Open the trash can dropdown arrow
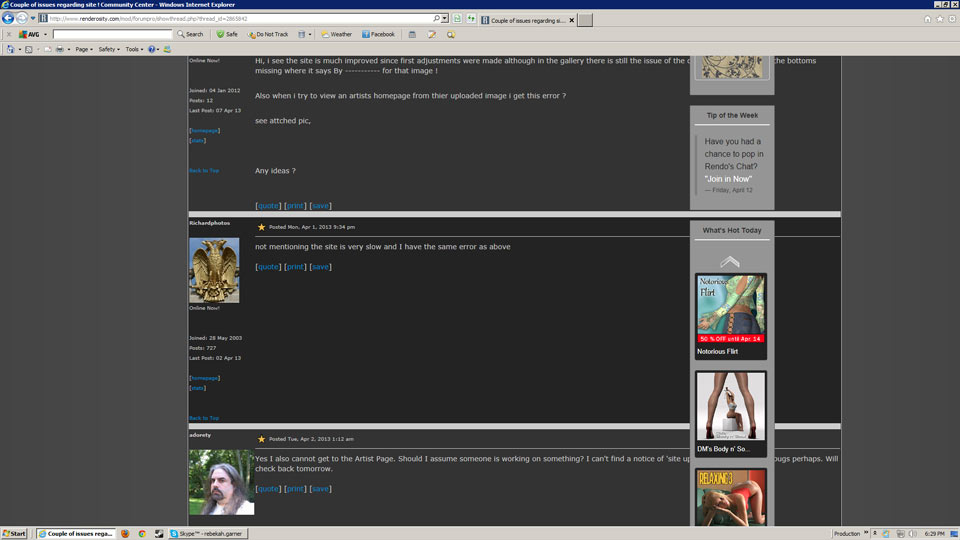960x540 pixels. pos(310,34)
